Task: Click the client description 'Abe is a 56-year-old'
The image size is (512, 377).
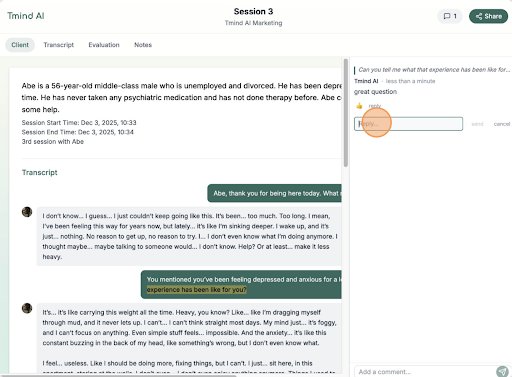Action: 182,98
